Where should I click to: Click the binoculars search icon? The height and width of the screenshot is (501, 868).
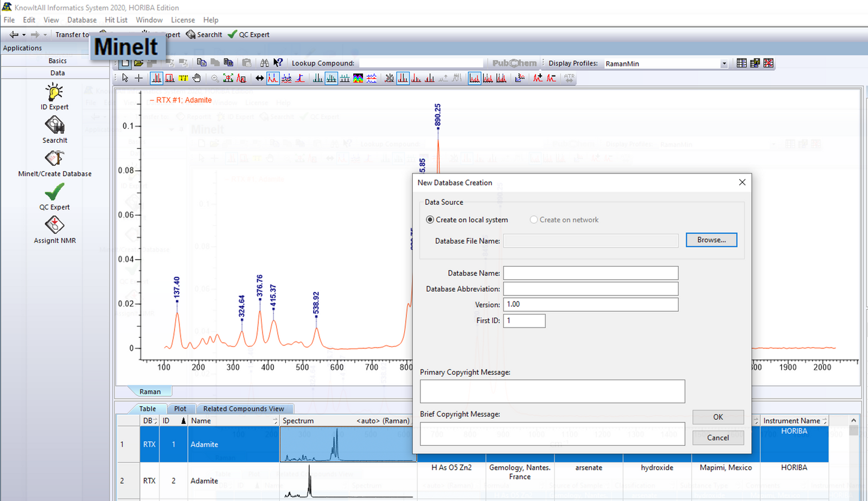[264, 63]
